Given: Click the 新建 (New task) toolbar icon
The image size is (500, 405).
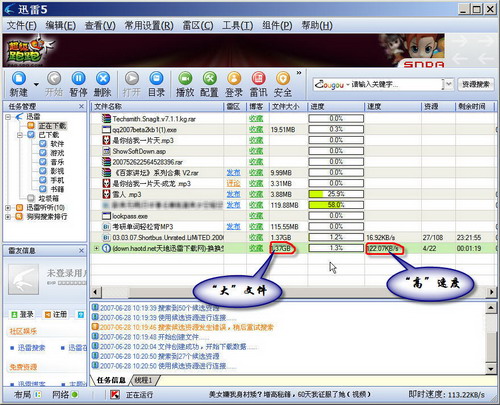Looking at the screenshot, I should [x=19, y=84].
